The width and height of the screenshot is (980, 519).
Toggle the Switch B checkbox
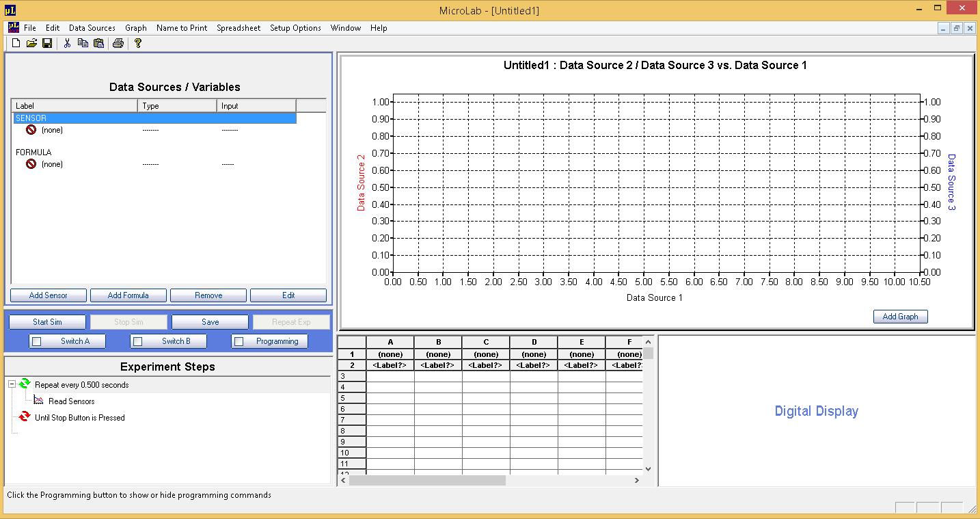click(x=138, y=341)
